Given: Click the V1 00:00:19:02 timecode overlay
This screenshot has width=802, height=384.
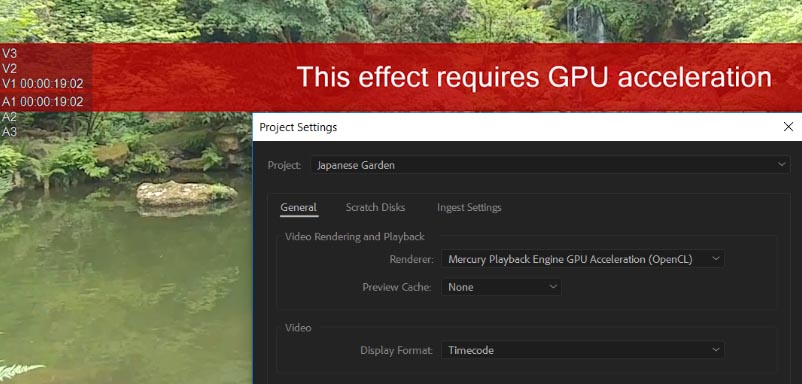Looking at the screenshot, I should (x=42, y=83).
